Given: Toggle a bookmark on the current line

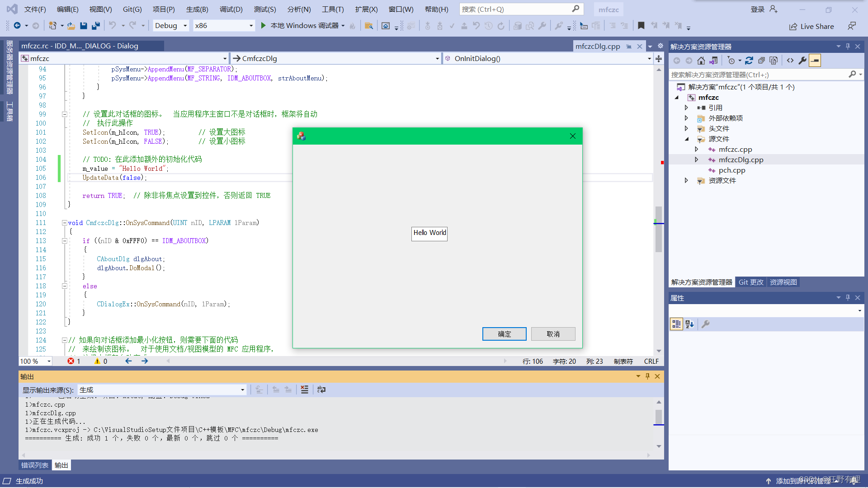Looking at the screenshot, I should click(x=642, y=26).
